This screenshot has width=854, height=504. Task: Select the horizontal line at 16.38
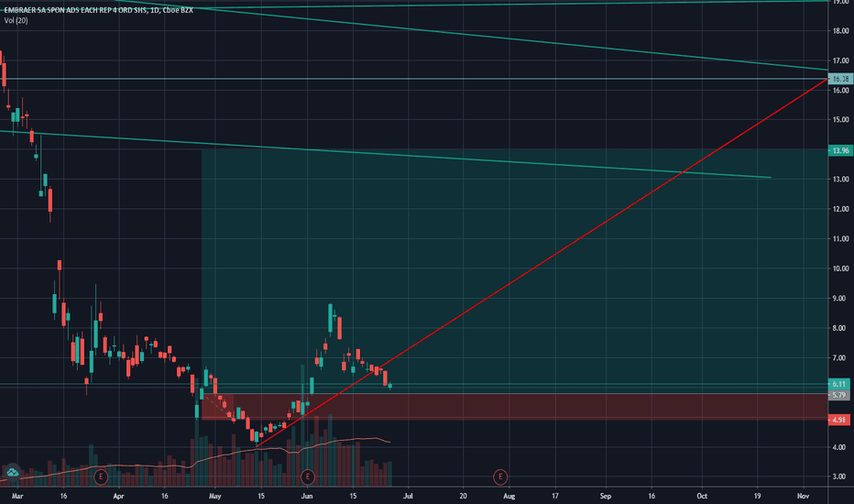pos(414,79)
